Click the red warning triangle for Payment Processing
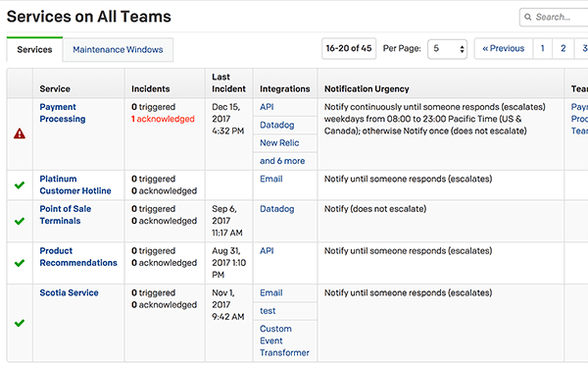 point(20,133)
